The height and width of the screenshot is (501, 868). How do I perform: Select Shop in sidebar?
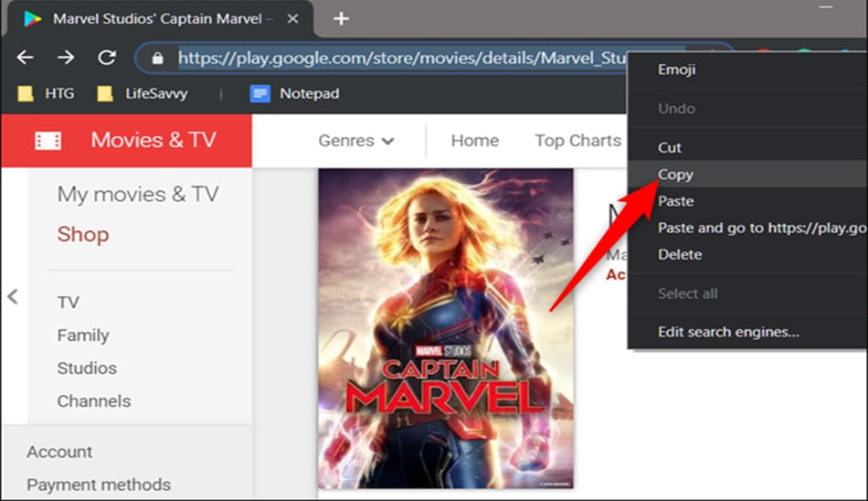83,234
